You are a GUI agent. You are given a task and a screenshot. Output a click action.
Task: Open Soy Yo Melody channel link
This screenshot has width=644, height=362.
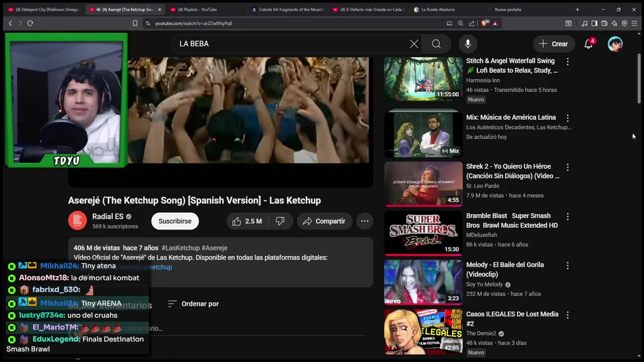tap(485, 285)
